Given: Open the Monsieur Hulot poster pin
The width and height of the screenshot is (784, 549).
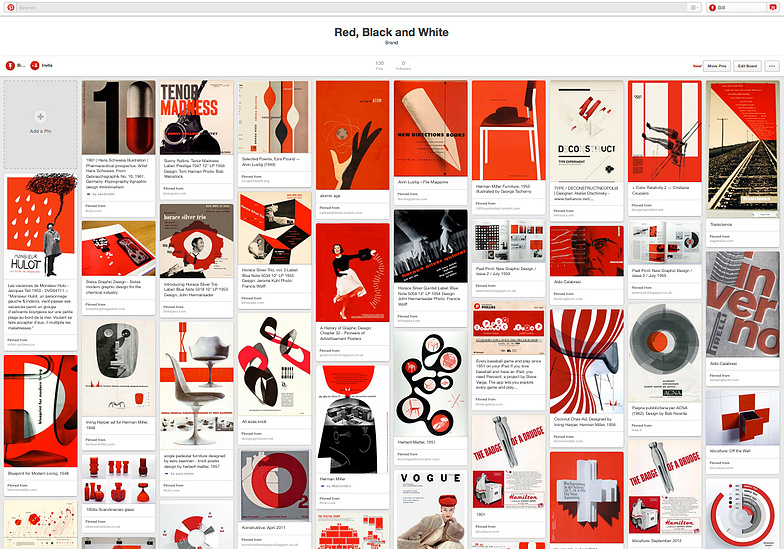Looking at the screenshot, I should pos(40,226).
